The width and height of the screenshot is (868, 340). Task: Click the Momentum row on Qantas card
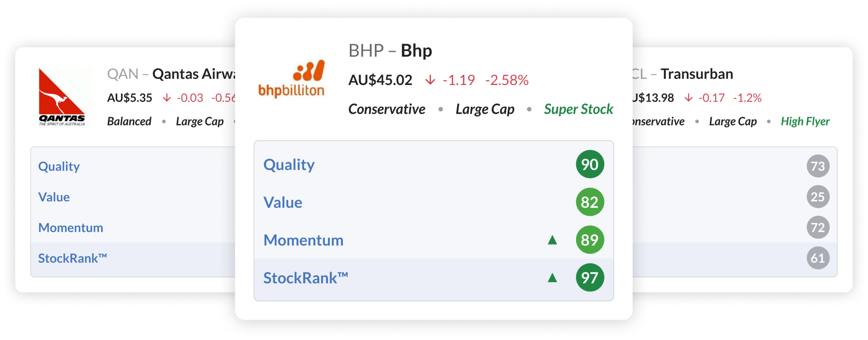(x=71, y=227)
